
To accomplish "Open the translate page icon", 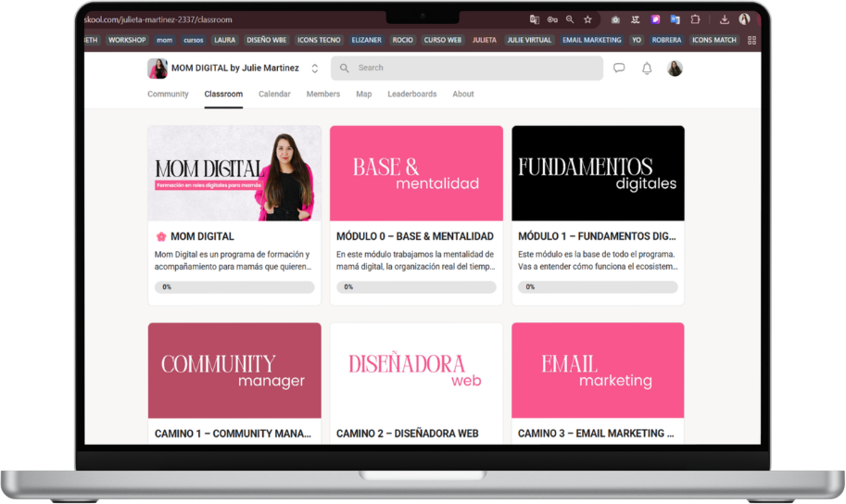I will [534, 19].
